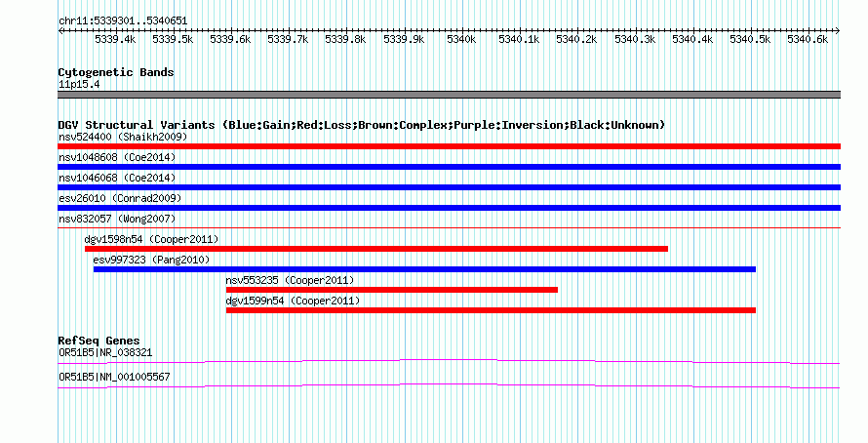The image size is (868, 443).
Task: Open the esv26010 (Conrad2009) variant bar
Action: pos(449,208)
